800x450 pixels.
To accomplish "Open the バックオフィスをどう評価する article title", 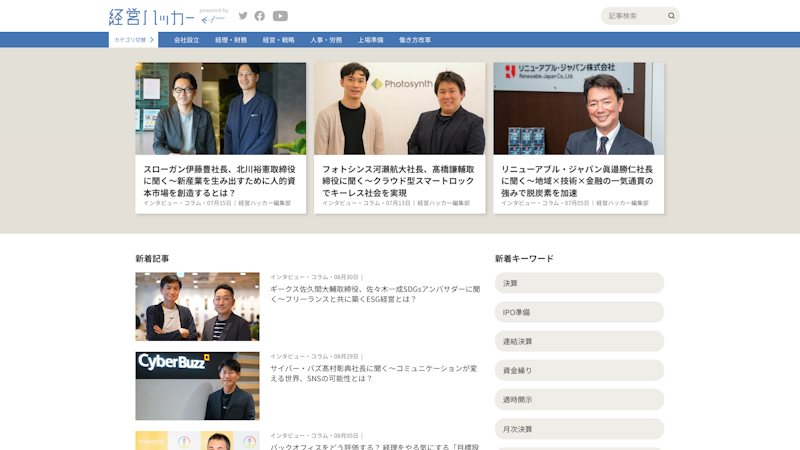I will 375,446.
